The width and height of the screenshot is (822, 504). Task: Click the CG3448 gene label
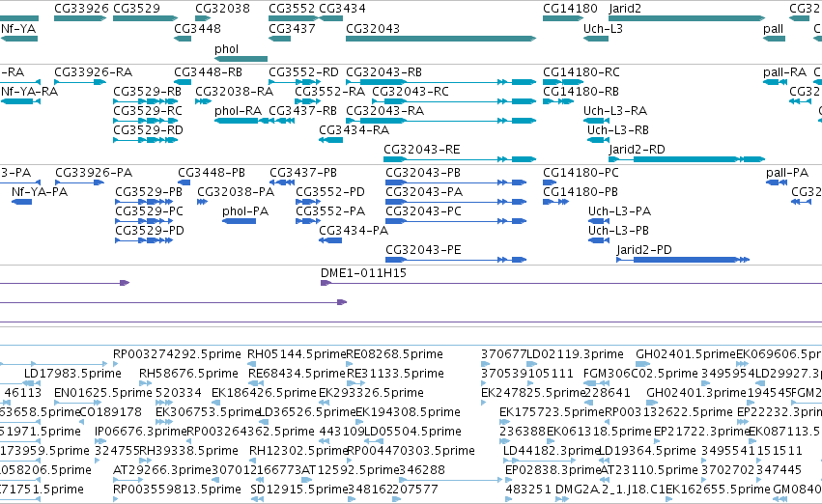(x=197, y=28)
